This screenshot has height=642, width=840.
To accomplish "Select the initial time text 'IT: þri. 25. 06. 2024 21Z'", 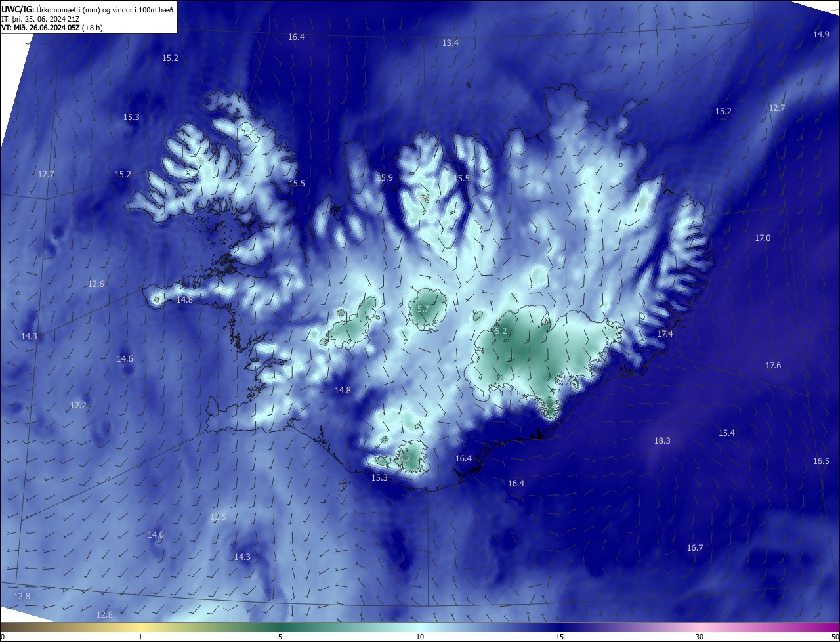I will tap(41, 18).
